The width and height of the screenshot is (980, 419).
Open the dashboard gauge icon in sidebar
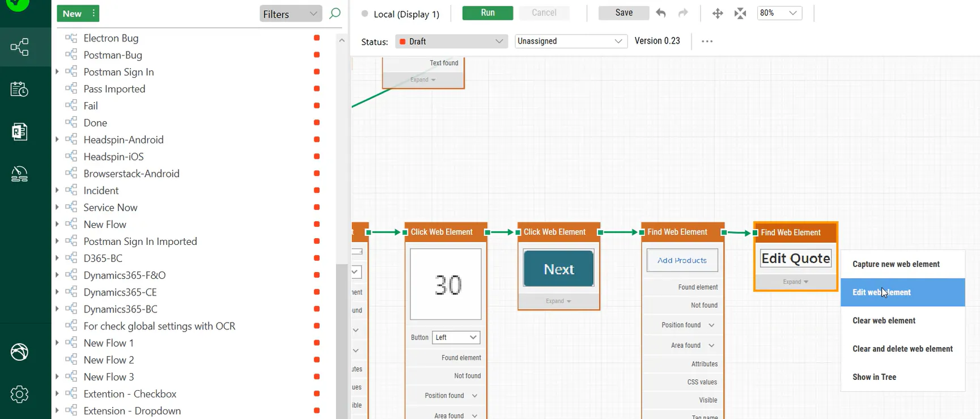pyautogui.click(x=20, y=174)
